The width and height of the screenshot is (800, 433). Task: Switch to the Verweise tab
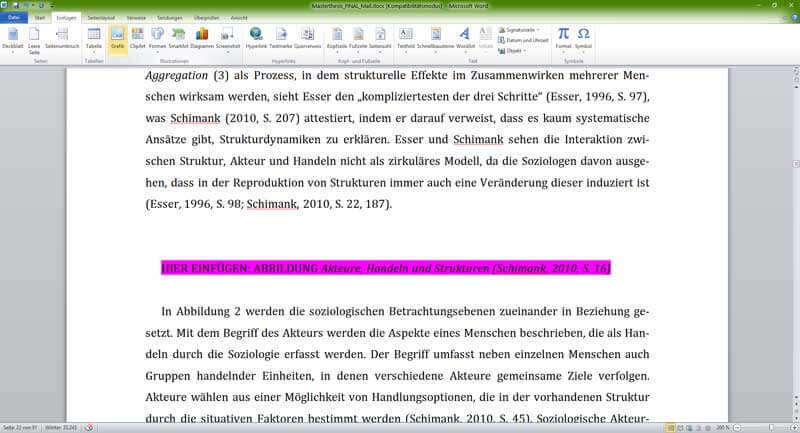click(136, 18)
